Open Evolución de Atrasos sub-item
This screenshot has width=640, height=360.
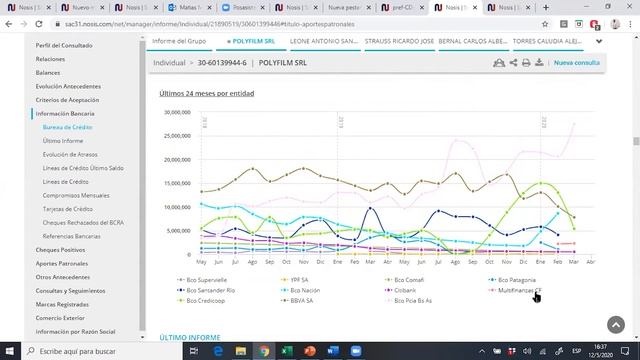(x=70, y=154)
